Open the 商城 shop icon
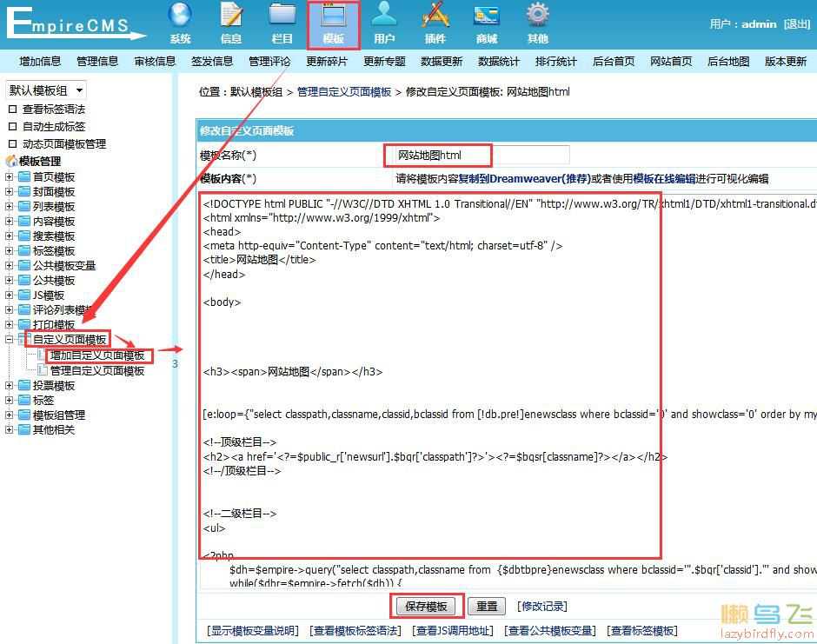The height and width of the screenshot is (644, 817). click(486, 17)
